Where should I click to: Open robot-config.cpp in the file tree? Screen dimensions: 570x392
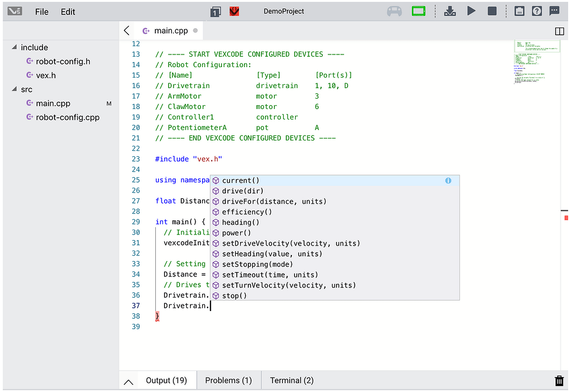click(x=68, y=117)
